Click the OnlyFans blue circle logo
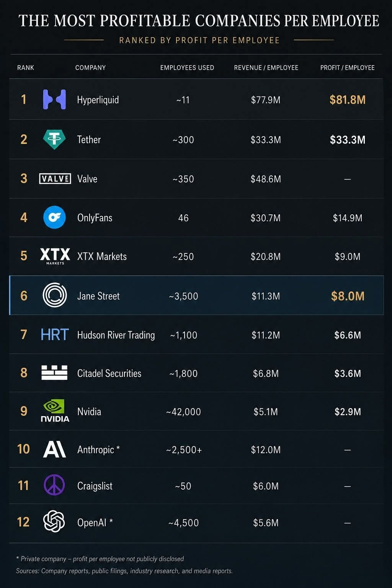This screenshot has height=588, width=392. point(54,217)
